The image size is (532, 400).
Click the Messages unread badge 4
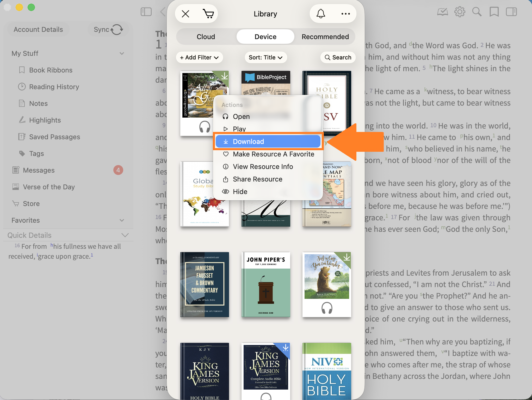(118, 170)
